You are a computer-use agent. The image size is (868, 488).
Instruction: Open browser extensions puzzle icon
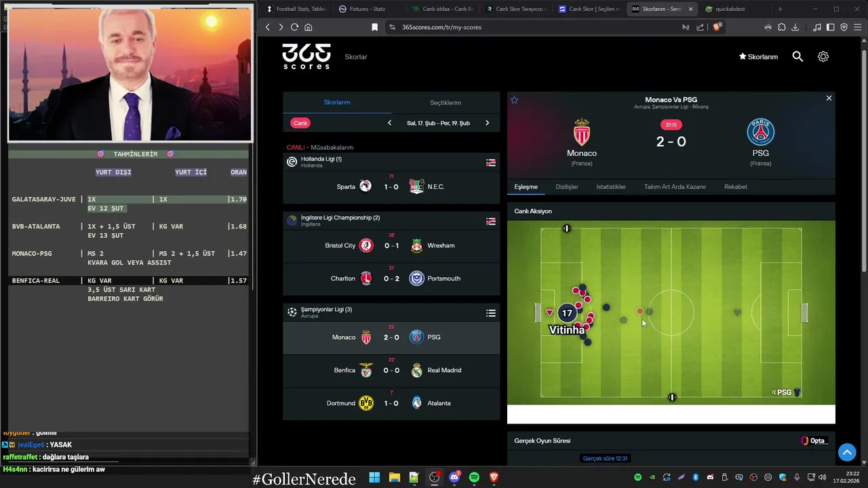781,27
